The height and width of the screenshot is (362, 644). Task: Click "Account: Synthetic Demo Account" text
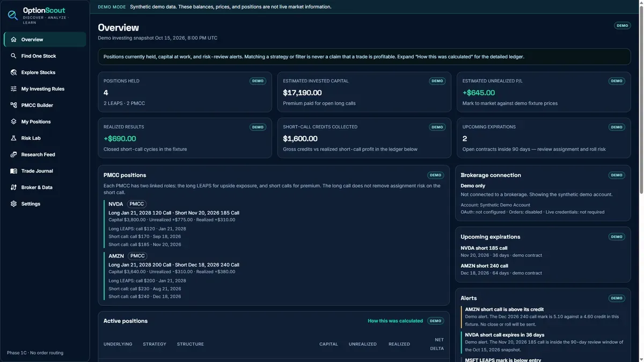coord(495,205)
